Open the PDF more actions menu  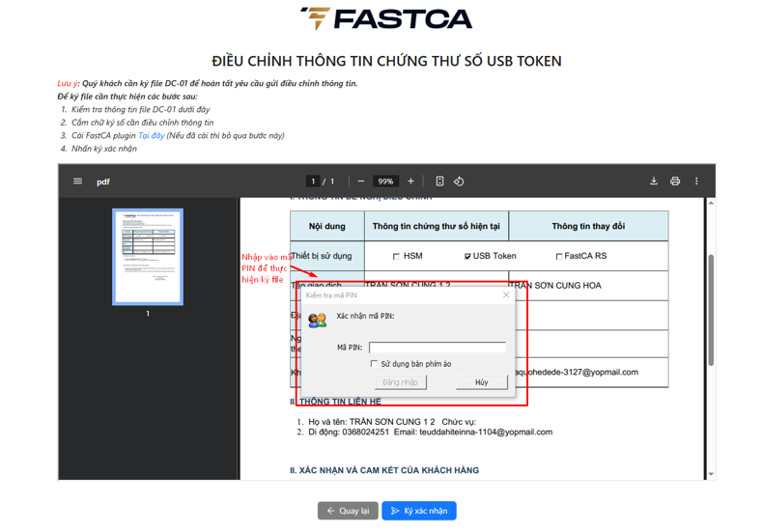pyautogui.click(x=696, y=182)
